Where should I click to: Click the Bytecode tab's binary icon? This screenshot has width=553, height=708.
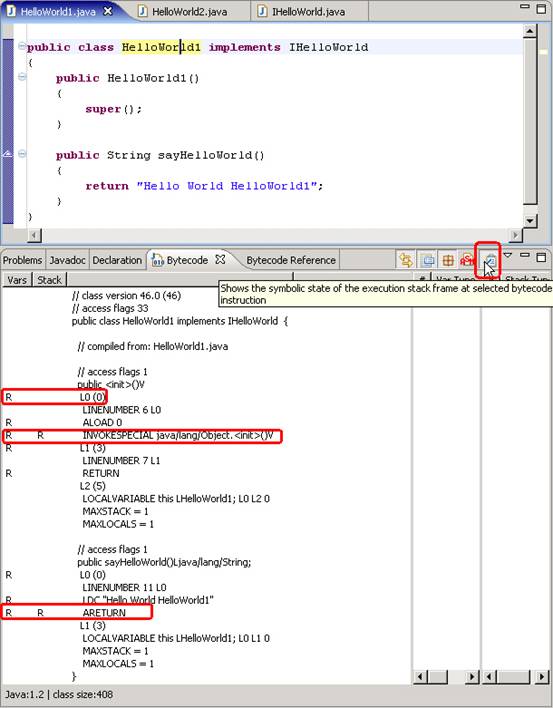point(157,261)
